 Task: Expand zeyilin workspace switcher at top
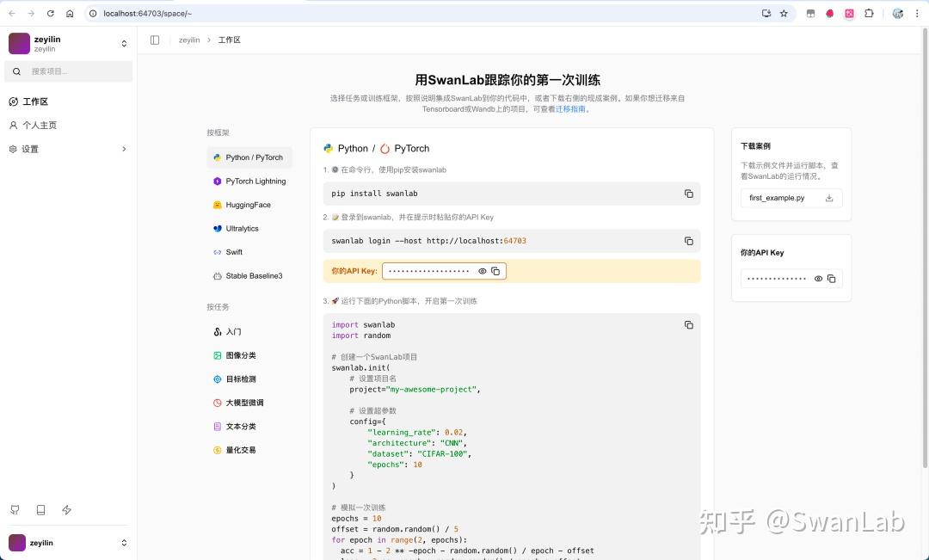coord(124,43)
